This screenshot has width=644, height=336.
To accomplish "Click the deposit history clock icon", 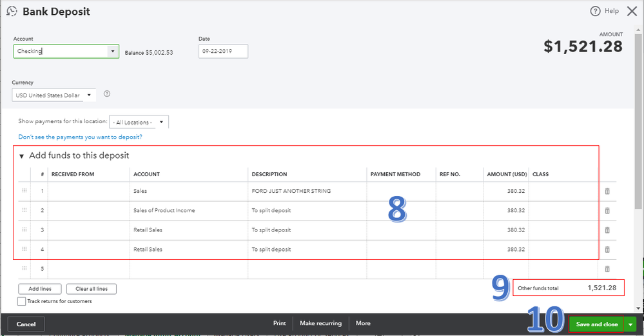I will click(x=12, y=11).
